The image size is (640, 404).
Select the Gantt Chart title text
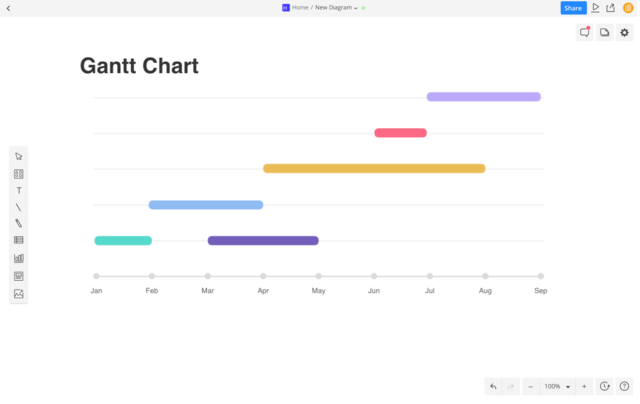point(139,66)
